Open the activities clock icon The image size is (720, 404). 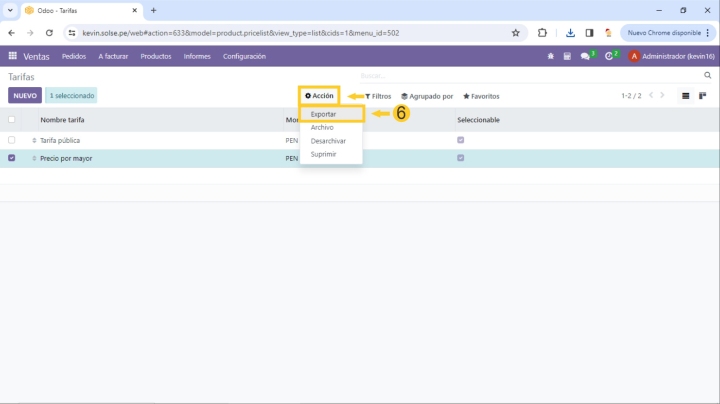click(x=609, y=56)
